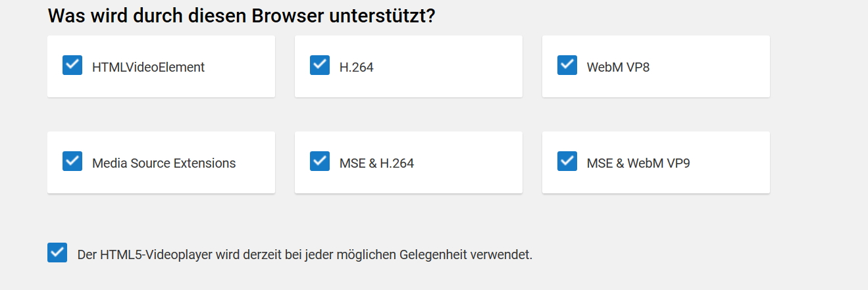Toggle the WebM VP8 checkbox
This screenshot has width=868, height=290.
[567, 65]
